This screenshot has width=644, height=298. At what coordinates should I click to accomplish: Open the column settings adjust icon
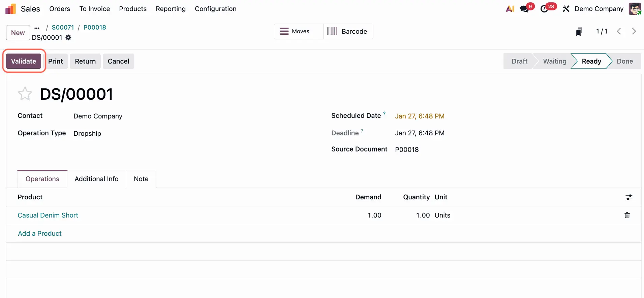[628, 197]
